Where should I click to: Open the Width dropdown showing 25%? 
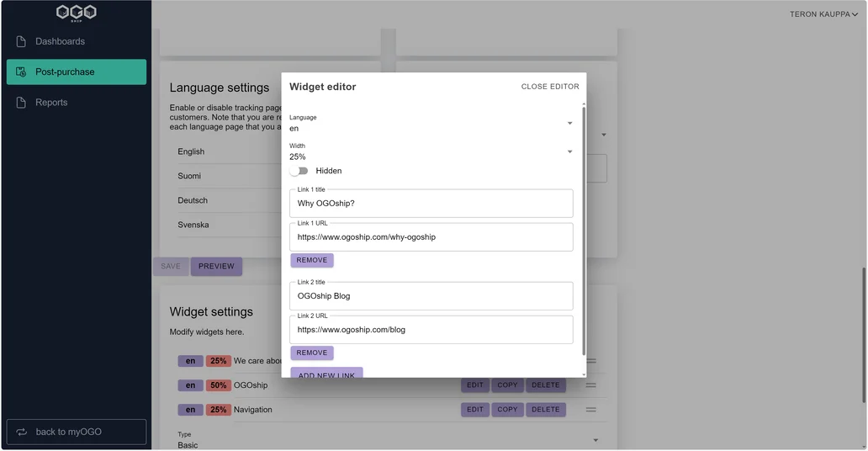click(431, 151)
